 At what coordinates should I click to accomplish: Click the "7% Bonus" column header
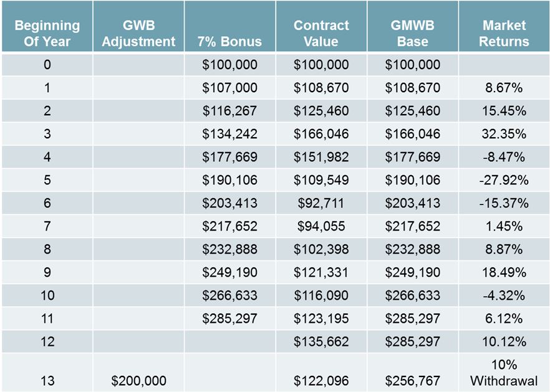point(230,42)
